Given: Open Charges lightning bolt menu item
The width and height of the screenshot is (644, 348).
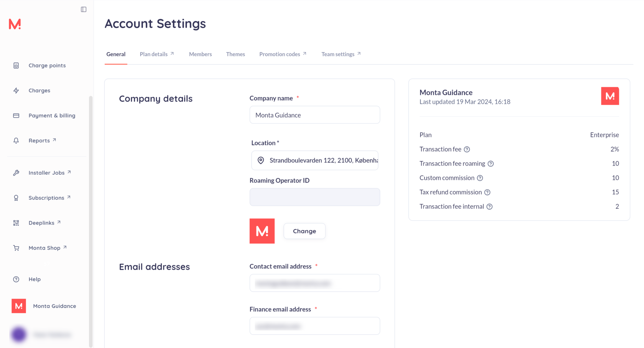Looking at the screenshot, I should click(x=39, y=91).
